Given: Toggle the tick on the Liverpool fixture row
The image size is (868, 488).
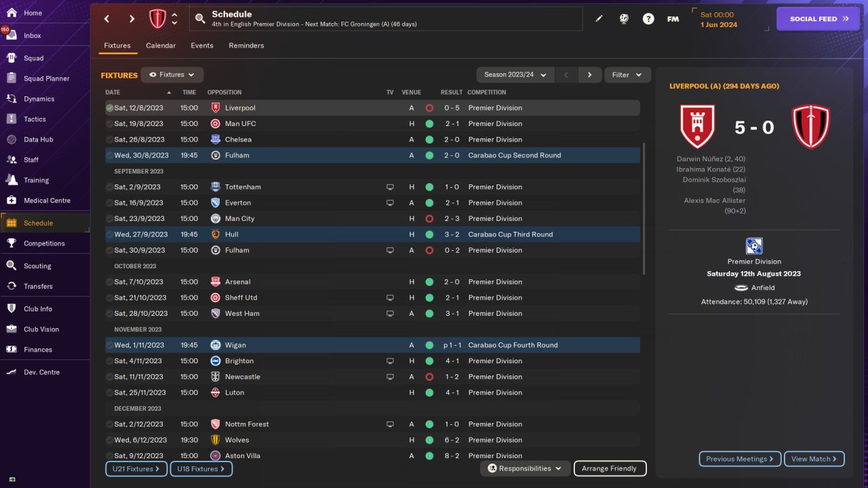Looking at the screenshot, I should [110, 108].
